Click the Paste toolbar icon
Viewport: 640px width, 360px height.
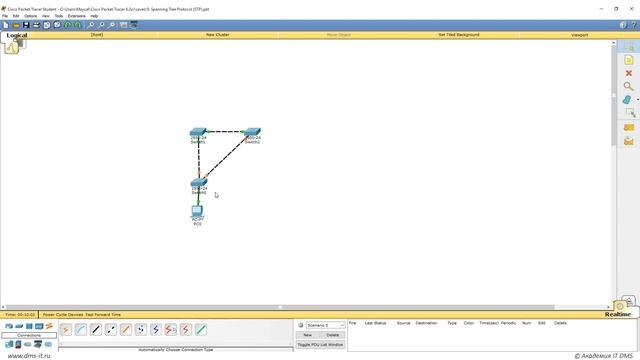click(57, 25)
